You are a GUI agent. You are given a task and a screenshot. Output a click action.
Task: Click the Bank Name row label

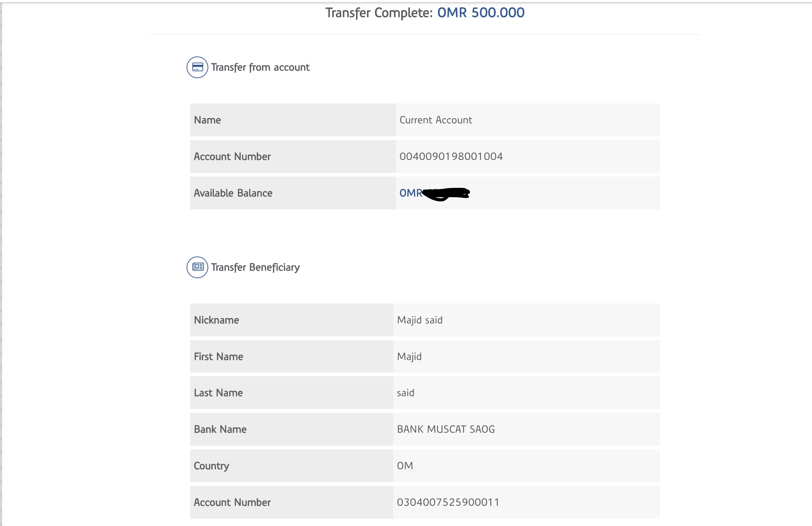click(220, 429)
